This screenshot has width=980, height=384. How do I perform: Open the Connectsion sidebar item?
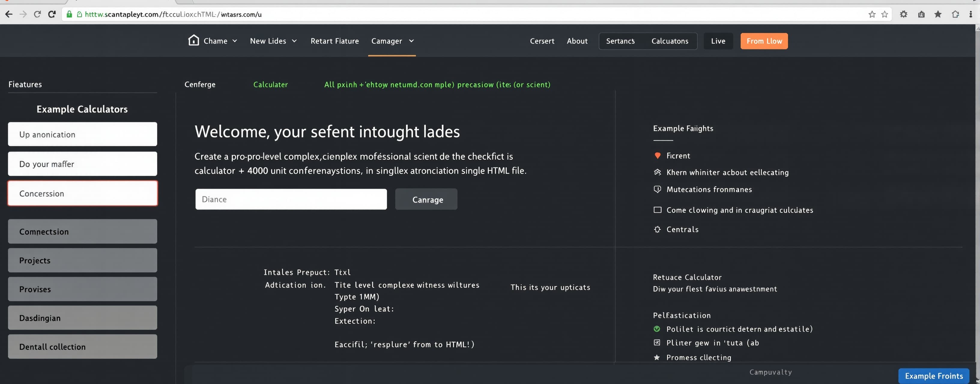coord(82,231)
